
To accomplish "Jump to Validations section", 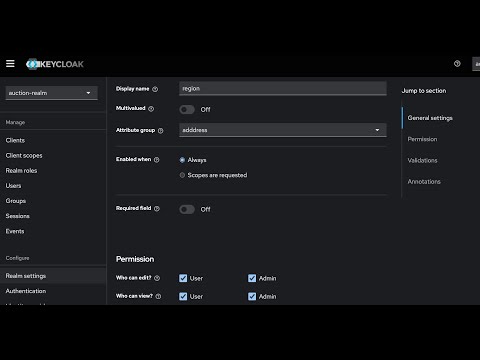I will click(x=422, y=160).
